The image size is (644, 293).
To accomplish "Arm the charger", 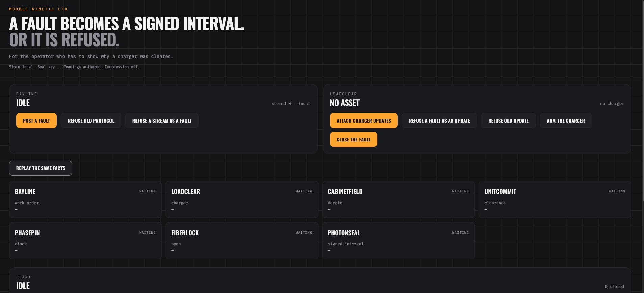I will [x=566, y=121].
